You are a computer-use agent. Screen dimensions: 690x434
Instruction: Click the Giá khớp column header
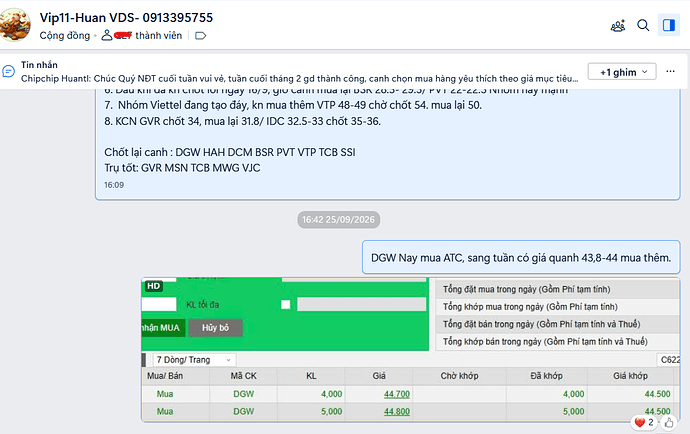[x=631, y=376]
